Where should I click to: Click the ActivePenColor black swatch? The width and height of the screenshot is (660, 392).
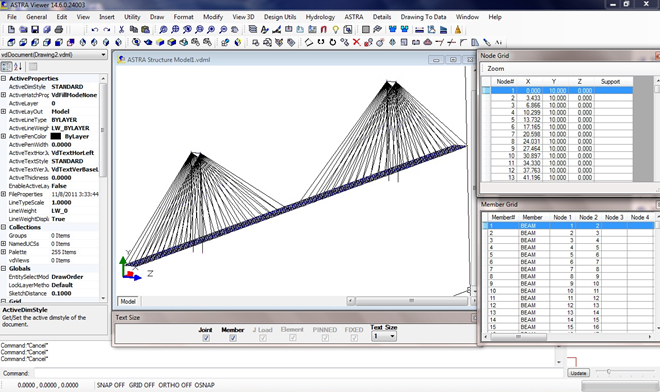tap(56, 136)
